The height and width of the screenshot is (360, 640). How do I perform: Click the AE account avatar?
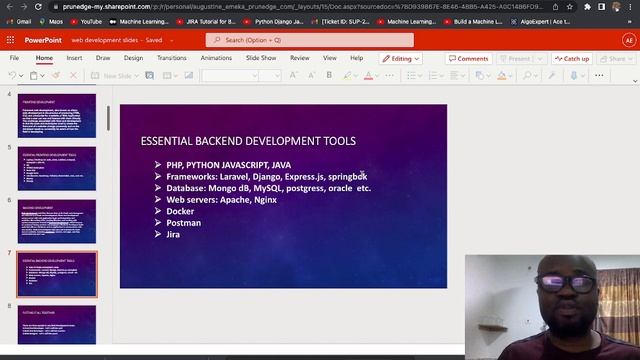pos(629,40)
